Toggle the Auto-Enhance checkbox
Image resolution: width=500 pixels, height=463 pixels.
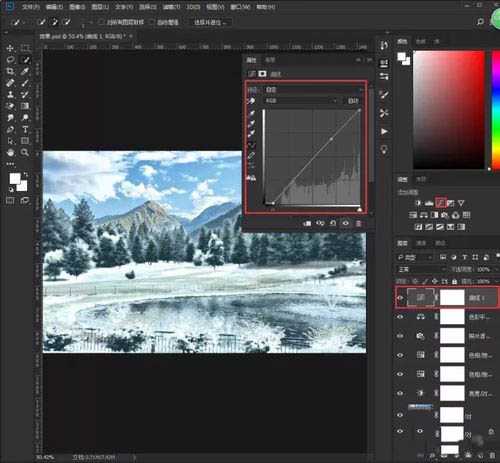(x=152, y=22)
